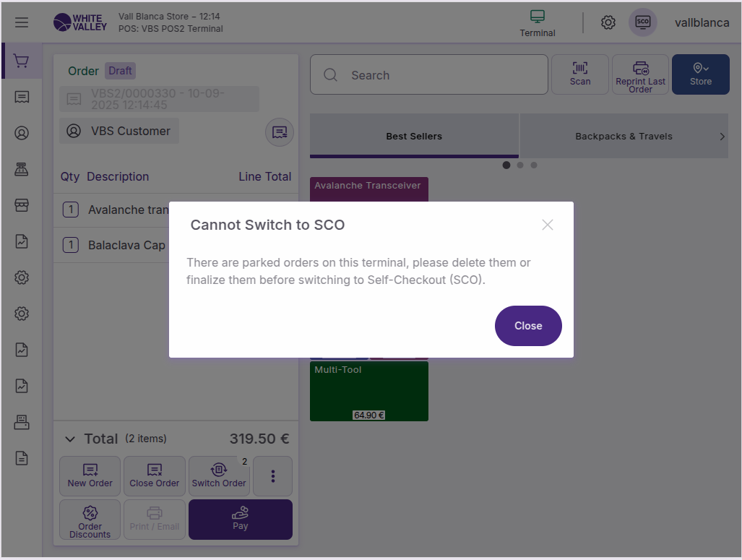Open the hamburger menu at top left

(22, 22)
